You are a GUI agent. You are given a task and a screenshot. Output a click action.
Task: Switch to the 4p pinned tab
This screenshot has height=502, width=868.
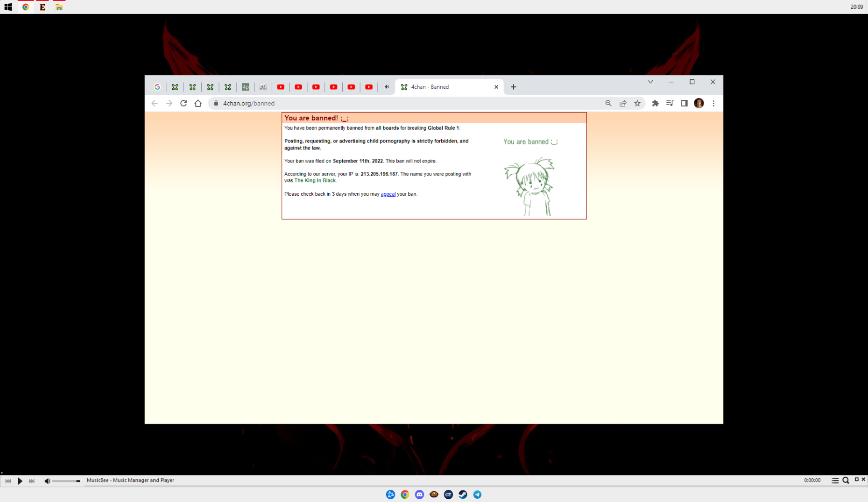pyautogui.click(x=246, y=87)
